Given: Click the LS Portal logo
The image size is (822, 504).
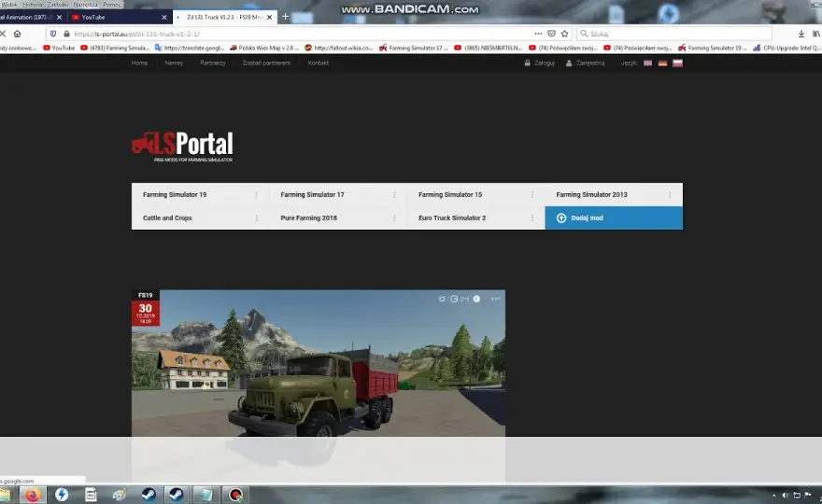Looking at the screenshot, I should pos(182,147).
